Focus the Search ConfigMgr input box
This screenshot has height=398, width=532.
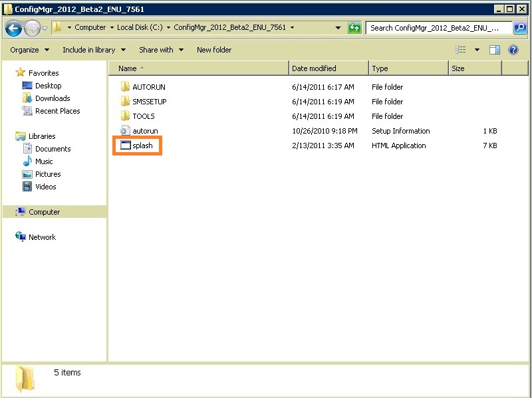pos(438,28)
